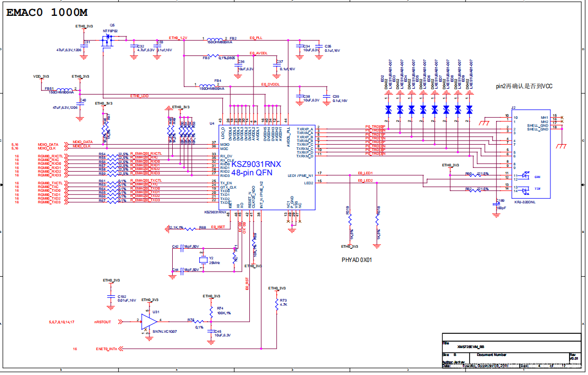
Task: Select the nRSTOUT input port
Action: coord(102,322)
